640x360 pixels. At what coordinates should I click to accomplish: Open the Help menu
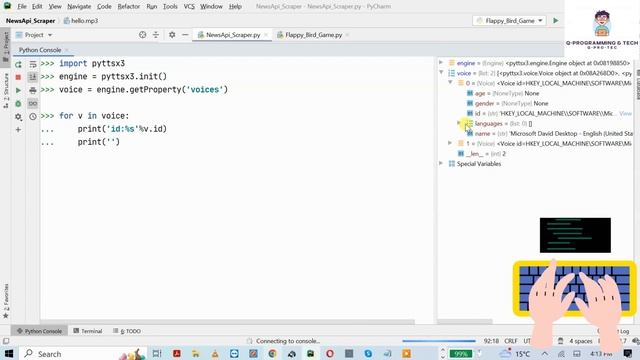(235, 7)
